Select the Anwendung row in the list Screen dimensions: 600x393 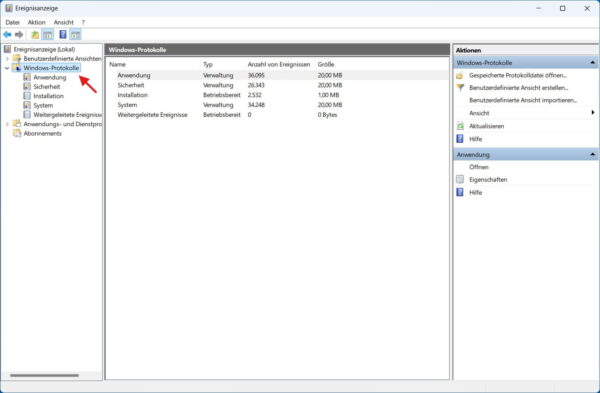click(x=277, y=75)
